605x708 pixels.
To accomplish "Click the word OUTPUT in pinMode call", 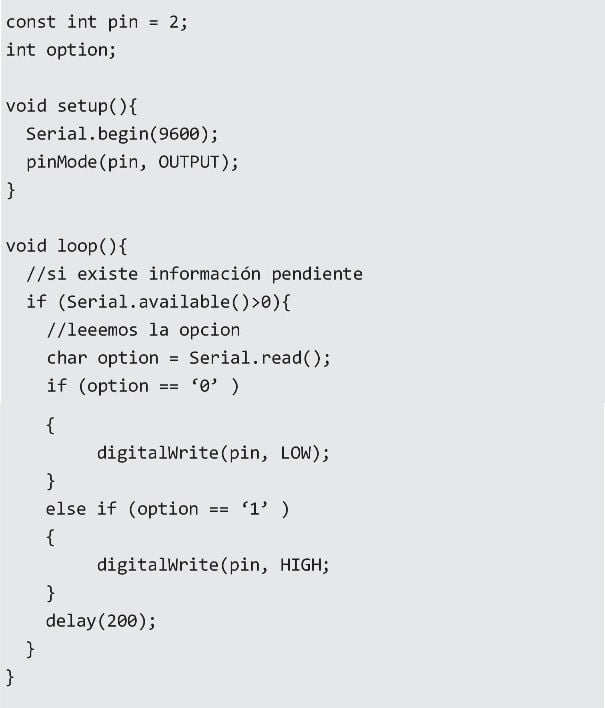I will (189, 162).
